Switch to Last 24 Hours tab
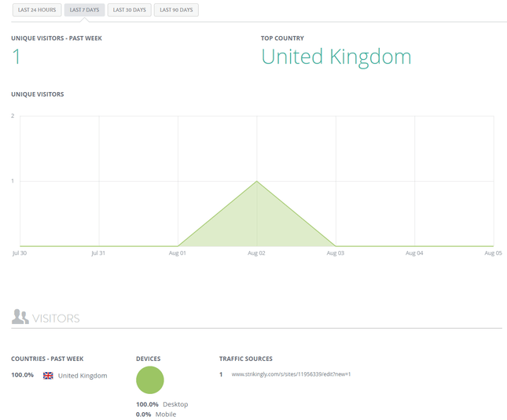 (x=37, y=9)
